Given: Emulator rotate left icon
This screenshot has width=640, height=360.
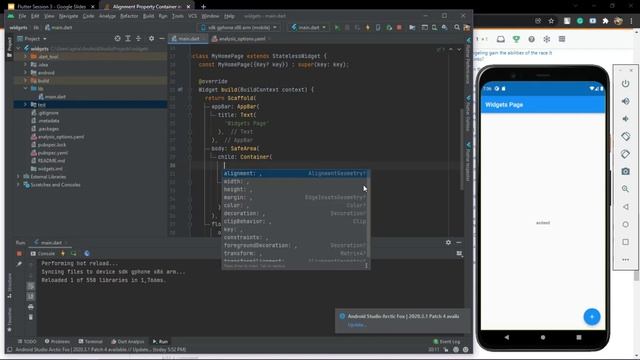Looking at the screenshot, I should pos(625,136).
